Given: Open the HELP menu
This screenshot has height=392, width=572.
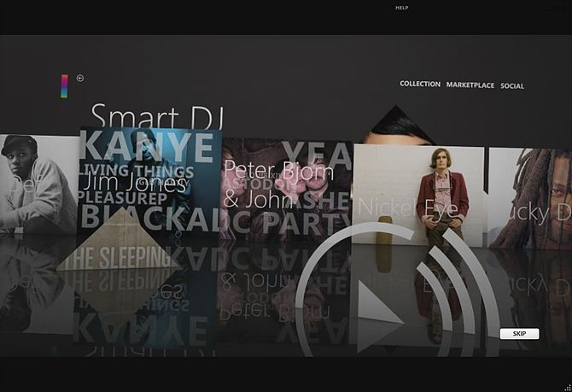Looking at the screenshot, I should (401, 8).
